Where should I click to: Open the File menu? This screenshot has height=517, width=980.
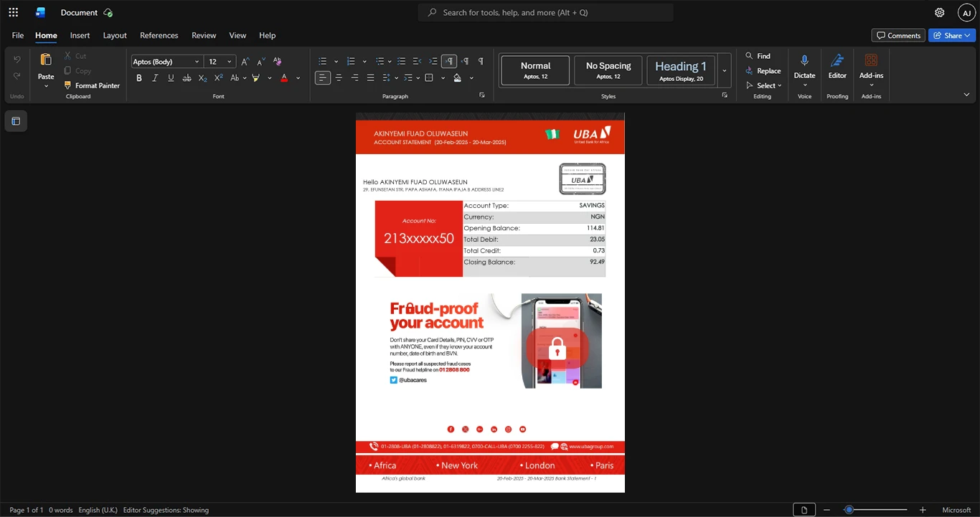coord(18,35)
